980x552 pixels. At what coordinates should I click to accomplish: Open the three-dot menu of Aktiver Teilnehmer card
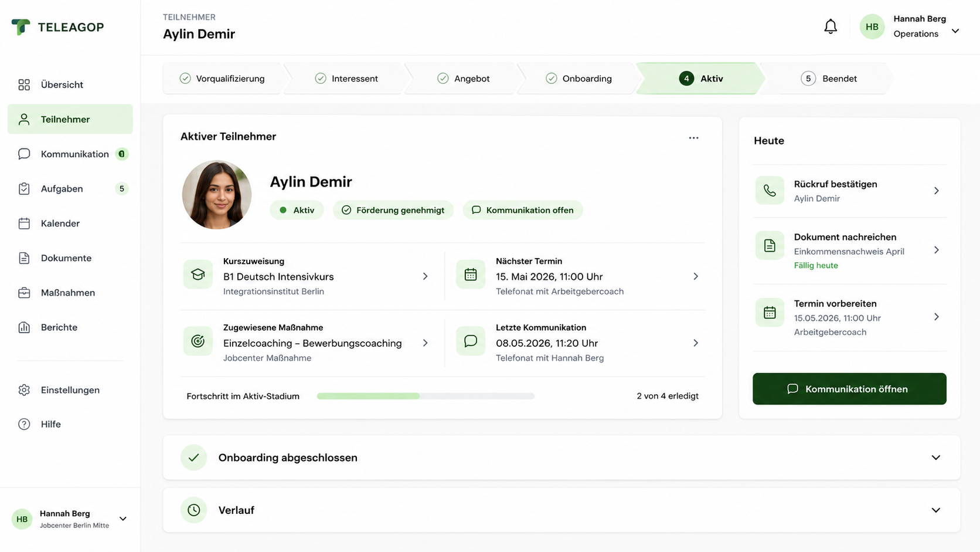coord(693,138)
